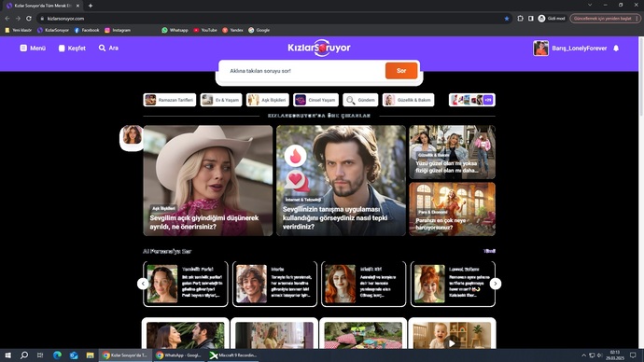
Task: Open the Instagram bookmark
Action: (x=118, y=30)
